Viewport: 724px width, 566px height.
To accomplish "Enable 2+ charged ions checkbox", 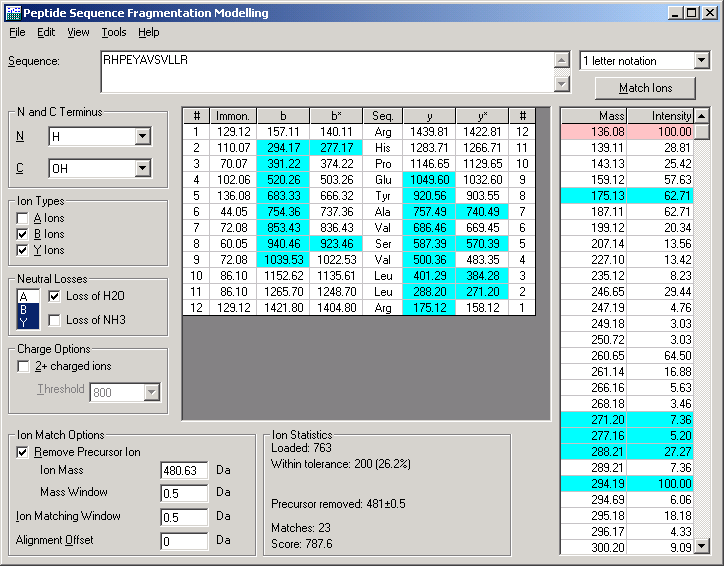I will point(23,367).
